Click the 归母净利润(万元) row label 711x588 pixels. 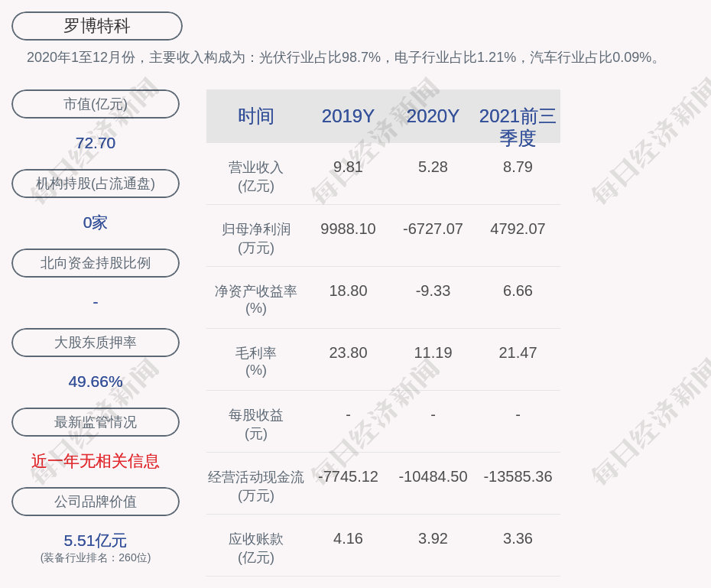255,238
